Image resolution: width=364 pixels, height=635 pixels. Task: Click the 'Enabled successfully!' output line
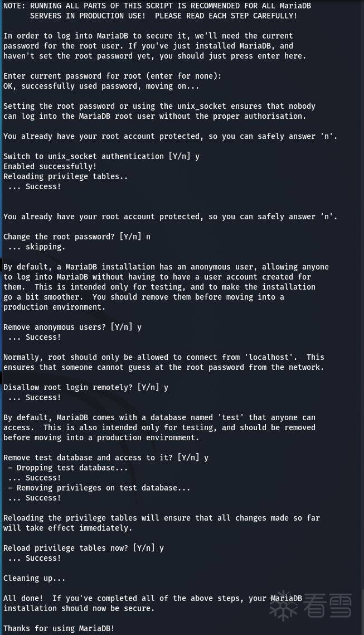(50, 166)
